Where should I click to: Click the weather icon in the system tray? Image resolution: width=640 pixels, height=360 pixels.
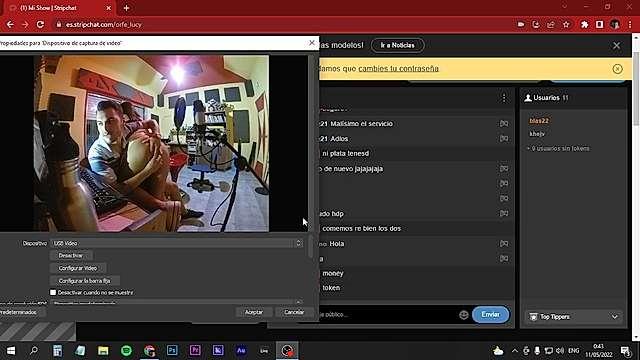[498, 351]
